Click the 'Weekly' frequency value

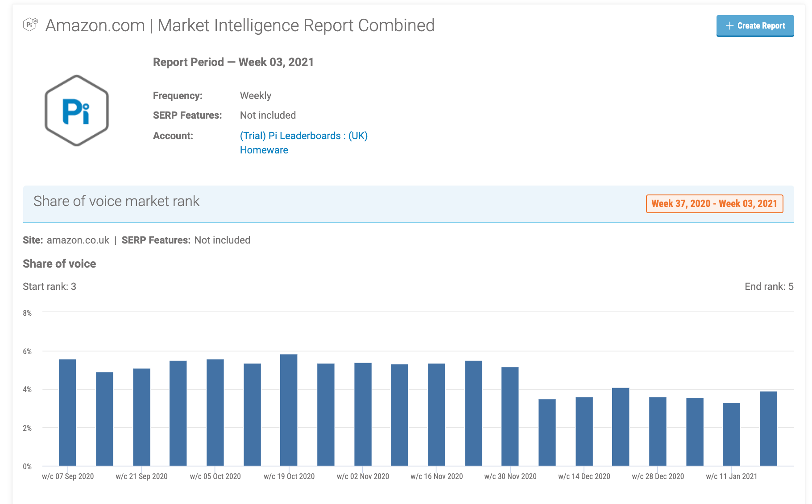(x=256, y=95)
